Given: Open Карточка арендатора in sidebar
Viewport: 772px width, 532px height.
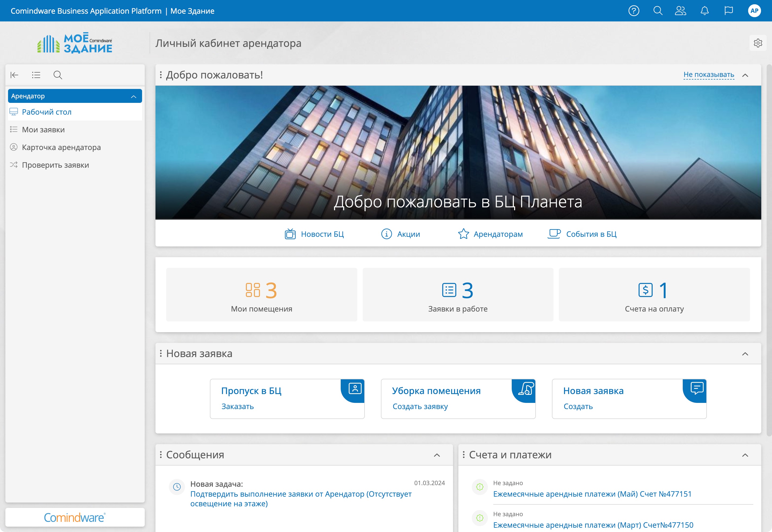Looking at the screenshot, I should point(75,147).
